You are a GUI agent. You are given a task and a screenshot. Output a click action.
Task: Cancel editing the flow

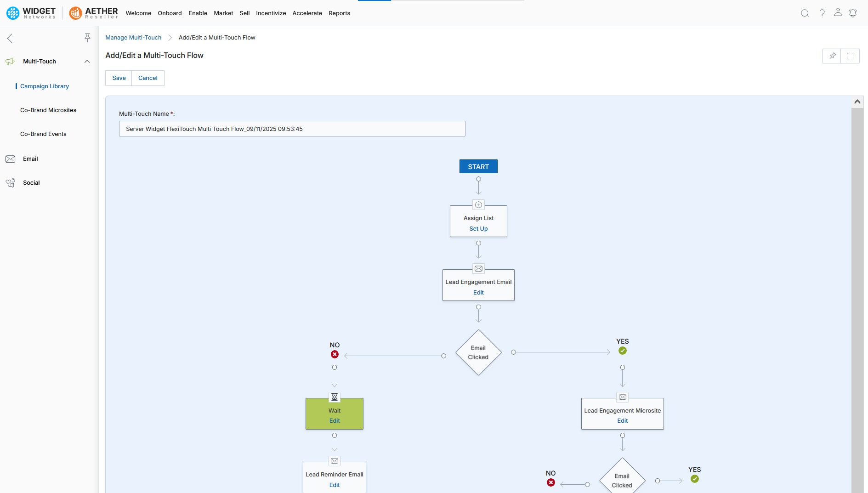coord(148,78)
